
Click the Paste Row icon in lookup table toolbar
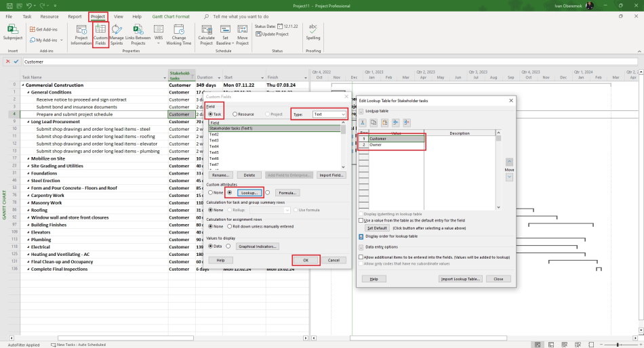click(385, 123)
